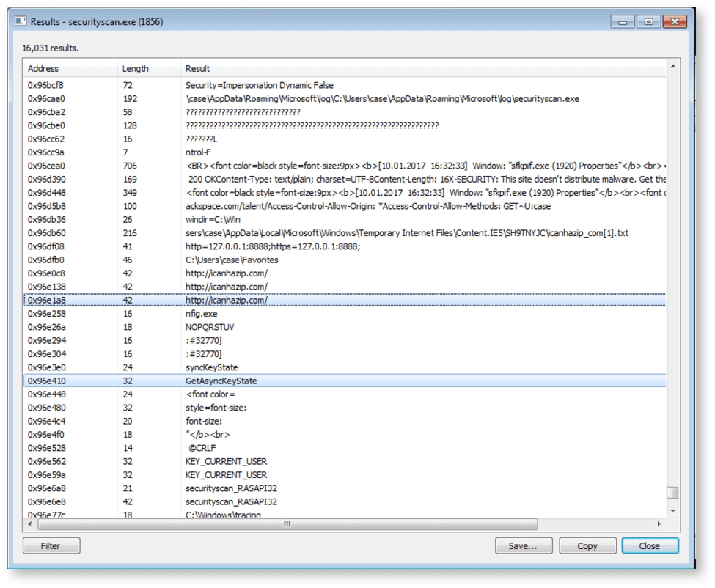
Task: Click the Filter button
Action: tap(51, 545)
